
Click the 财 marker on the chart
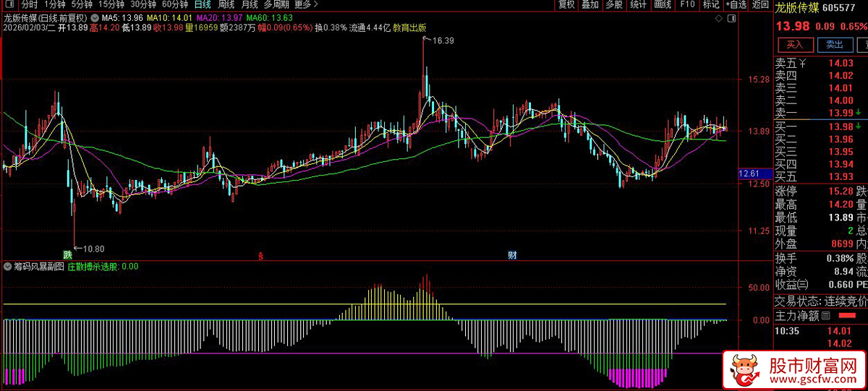click(512, 254)
